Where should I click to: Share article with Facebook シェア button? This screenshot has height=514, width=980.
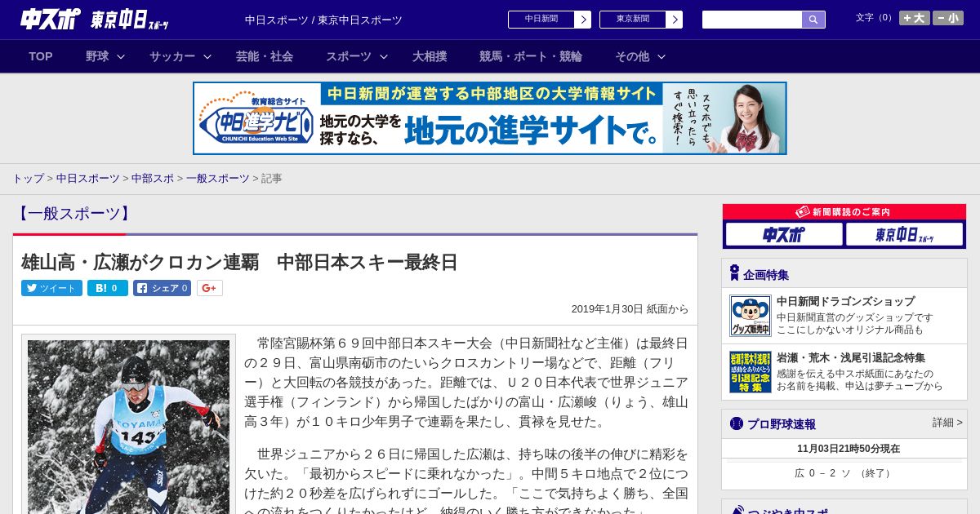162,288
